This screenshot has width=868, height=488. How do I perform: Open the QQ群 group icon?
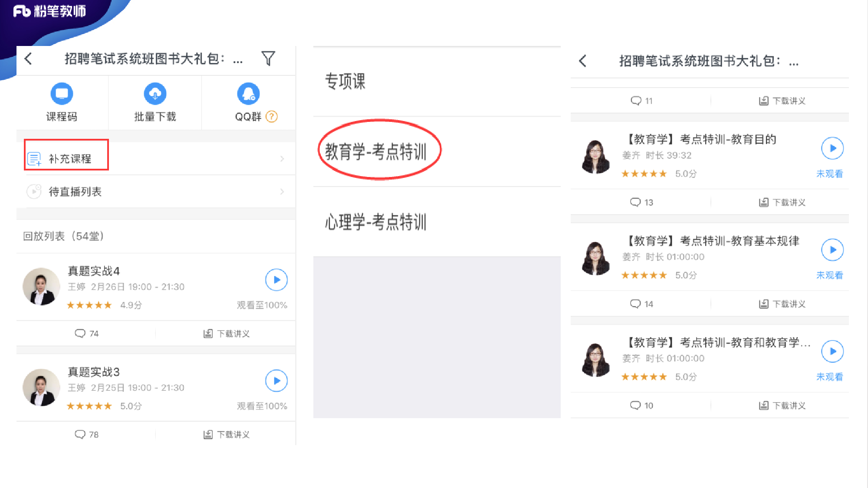[x=248, y=94]
